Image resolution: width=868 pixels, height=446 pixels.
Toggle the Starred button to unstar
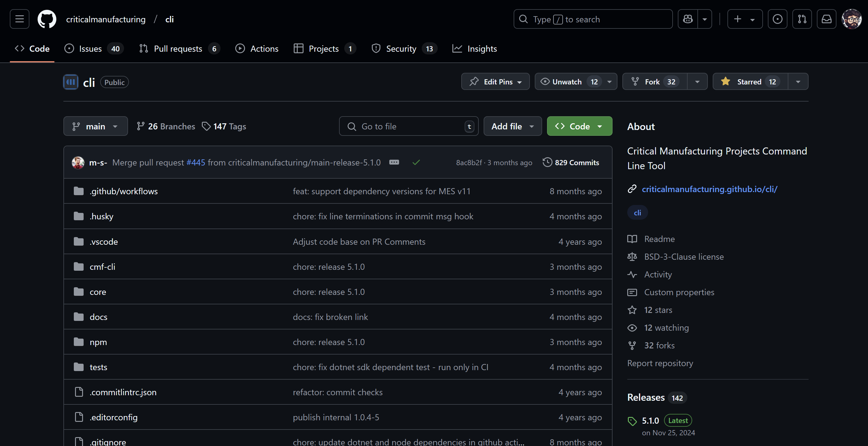750,82
